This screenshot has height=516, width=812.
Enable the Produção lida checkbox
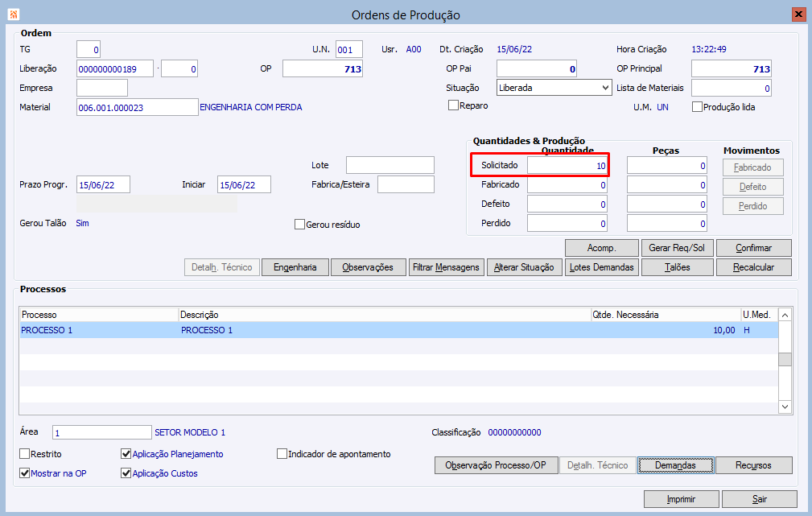coord(697,107)
